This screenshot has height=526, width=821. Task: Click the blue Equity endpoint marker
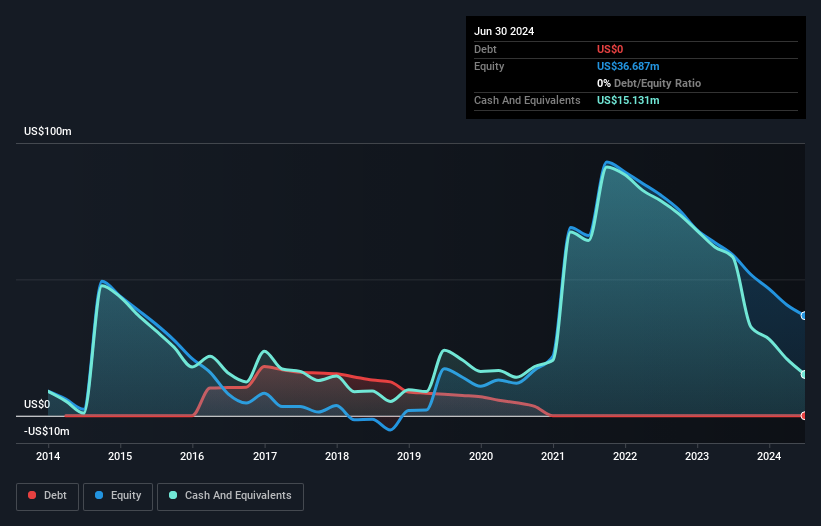coord(804,316)
